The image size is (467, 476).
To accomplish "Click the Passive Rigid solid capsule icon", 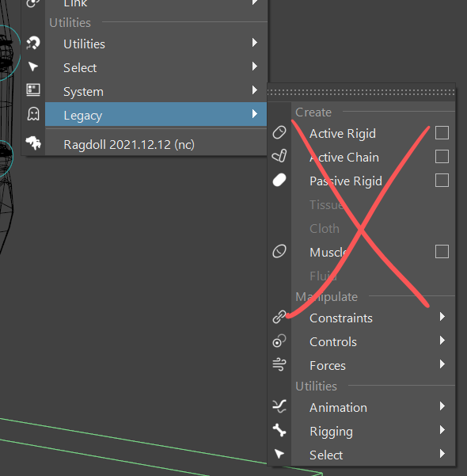I will click(279, 180).
